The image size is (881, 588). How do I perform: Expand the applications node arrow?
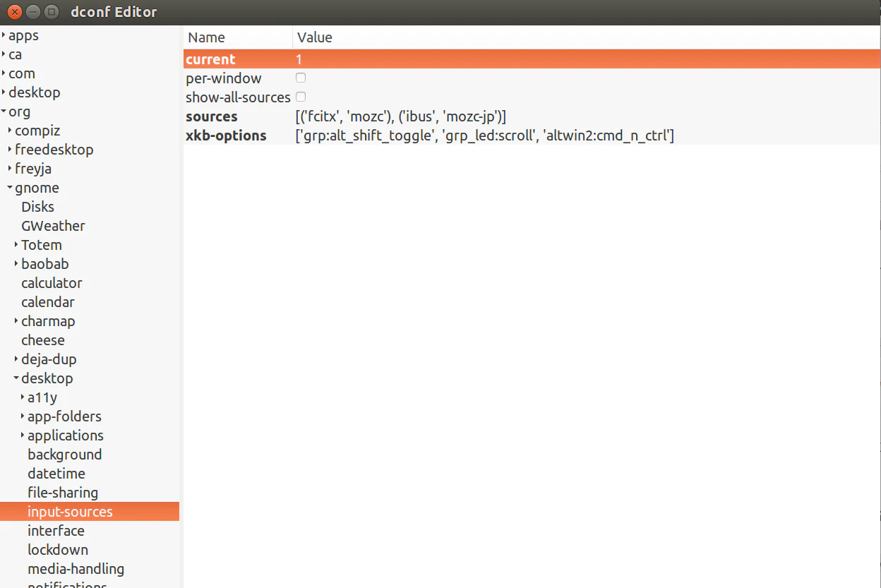(23, 436)
